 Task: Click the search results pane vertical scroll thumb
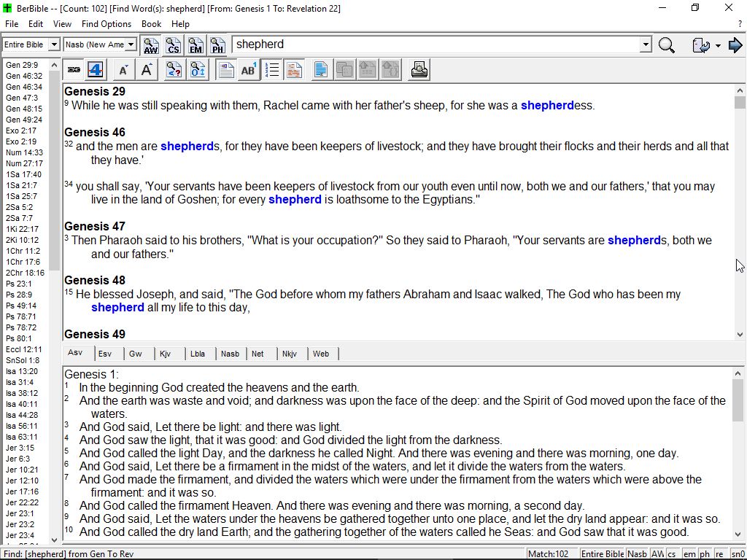(x=740, y=102)
